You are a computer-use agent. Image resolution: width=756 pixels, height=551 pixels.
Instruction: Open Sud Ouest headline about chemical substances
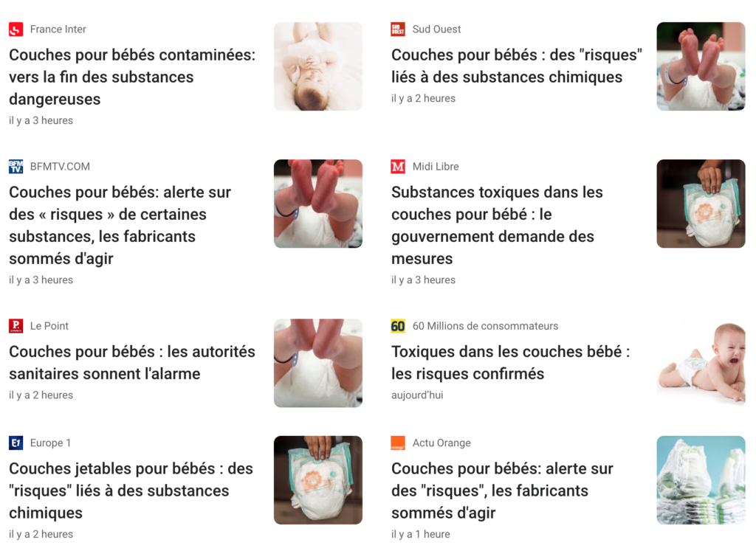(516, 66)
